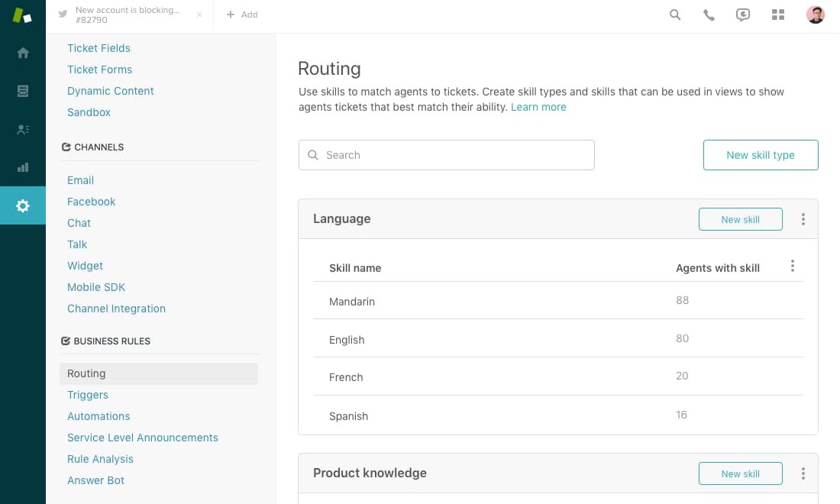Open the apps grid in the top bar
Viewport: 840px width, 504px height.
pyautogui.click(x=778, y=15)
